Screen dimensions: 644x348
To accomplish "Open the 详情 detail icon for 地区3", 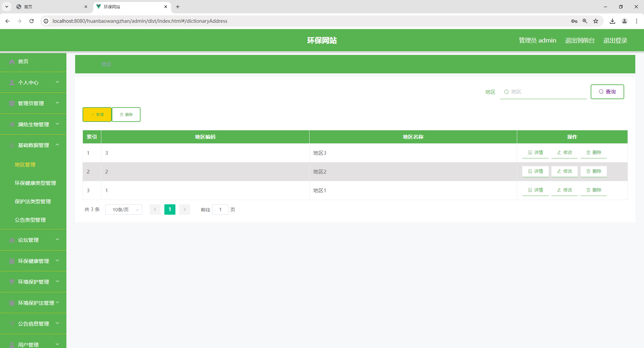I will point(529,152).
